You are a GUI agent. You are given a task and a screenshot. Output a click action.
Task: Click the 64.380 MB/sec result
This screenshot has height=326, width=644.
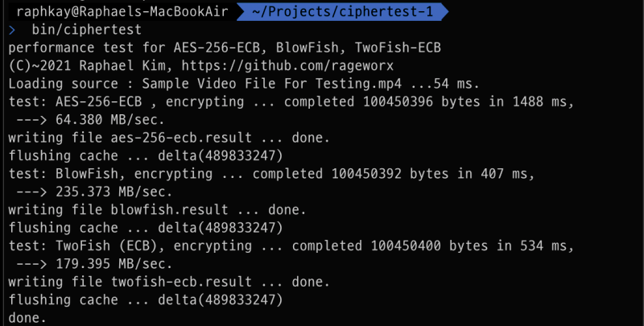[109, 120]
